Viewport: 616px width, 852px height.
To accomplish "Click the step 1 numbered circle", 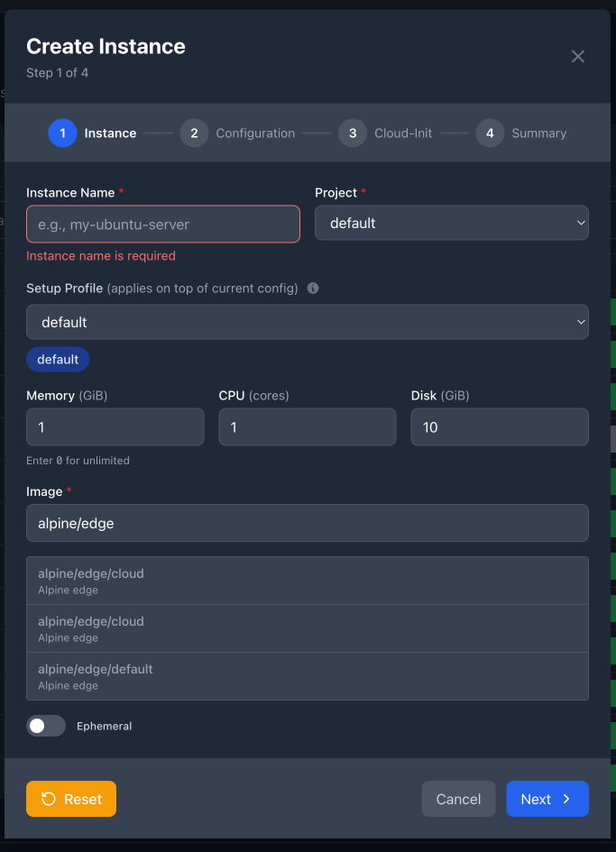I will (62, 133).
